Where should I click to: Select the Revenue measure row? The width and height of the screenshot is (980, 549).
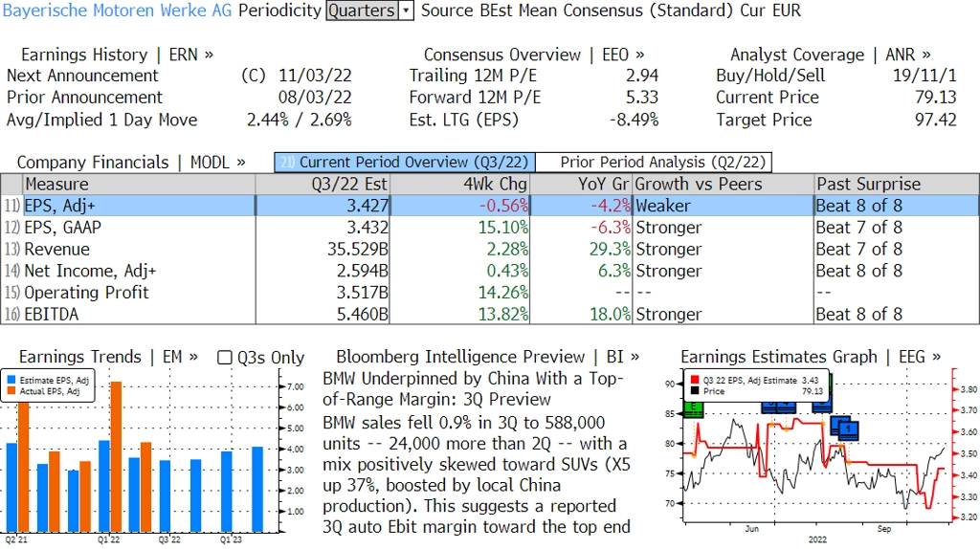click(x=490, y=250)
